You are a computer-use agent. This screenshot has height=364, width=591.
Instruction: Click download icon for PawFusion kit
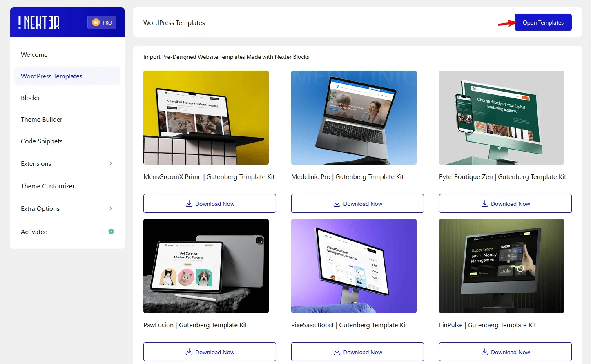pyautogui.click(x=189, y=352)
